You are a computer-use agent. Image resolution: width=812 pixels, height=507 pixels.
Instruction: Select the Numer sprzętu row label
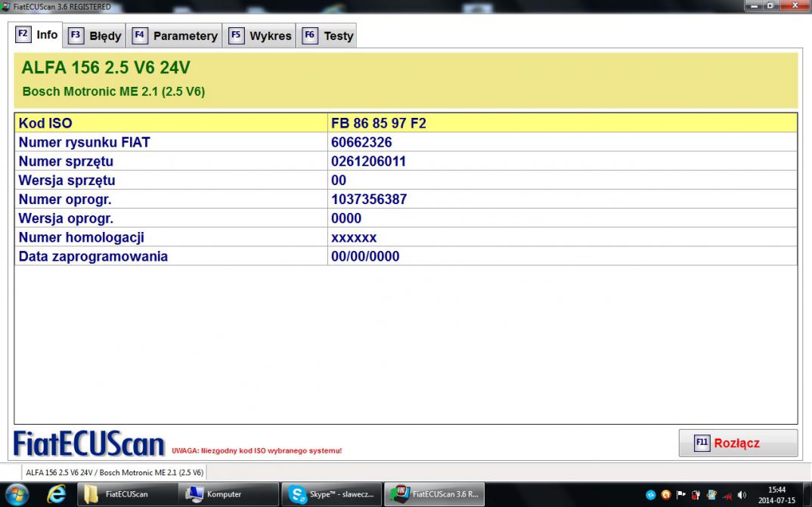[x=171, y=162]
